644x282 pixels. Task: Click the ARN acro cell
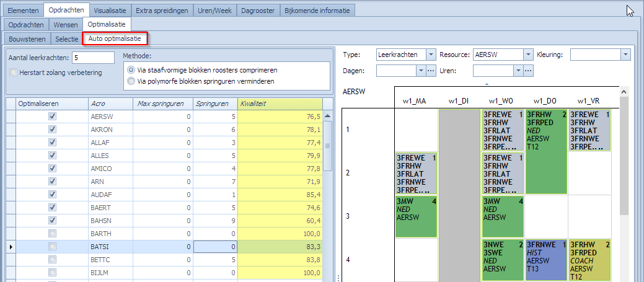[x=110, y=182]
